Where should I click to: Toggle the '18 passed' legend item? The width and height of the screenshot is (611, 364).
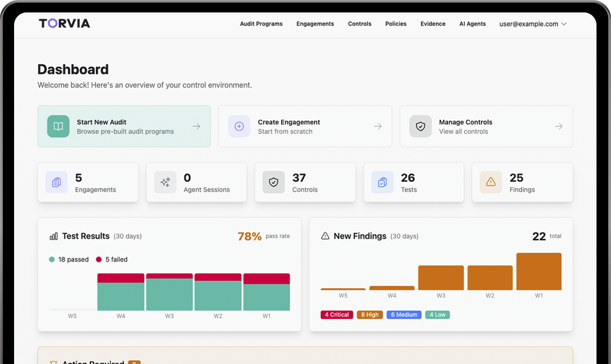coord(69,260)
